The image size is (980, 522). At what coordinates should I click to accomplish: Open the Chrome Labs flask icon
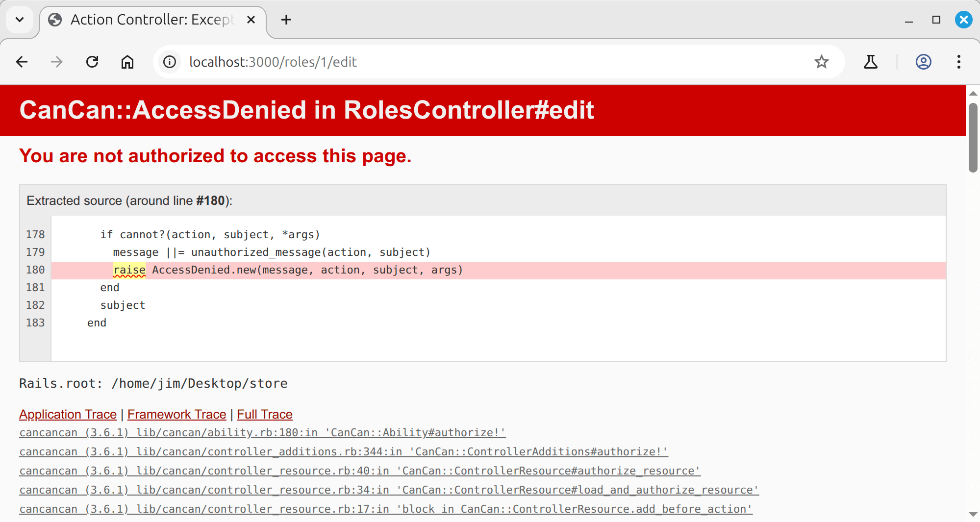click(871, 62)
